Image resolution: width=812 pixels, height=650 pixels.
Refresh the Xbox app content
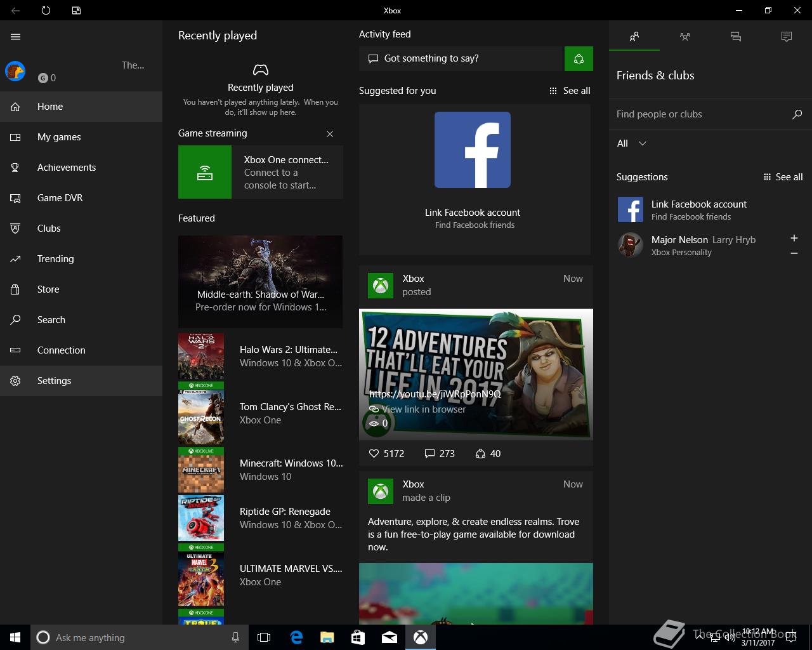46,10
